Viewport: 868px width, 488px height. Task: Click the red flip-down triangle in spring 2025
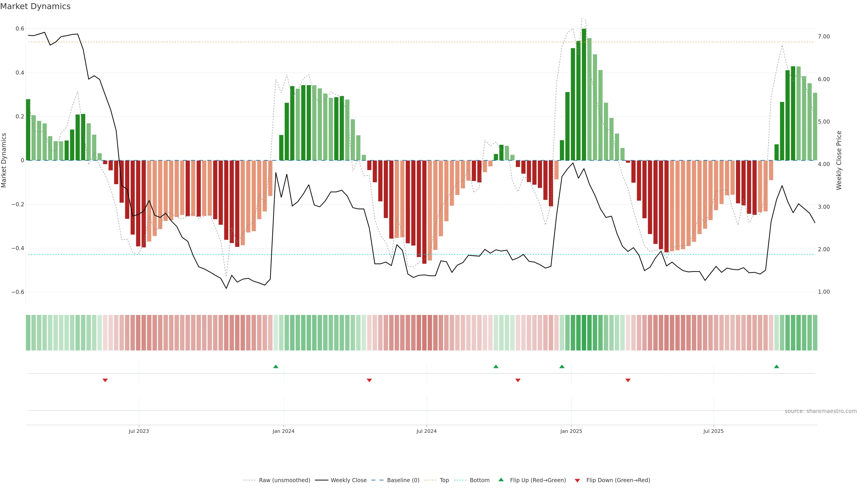[x=628, y=380]
